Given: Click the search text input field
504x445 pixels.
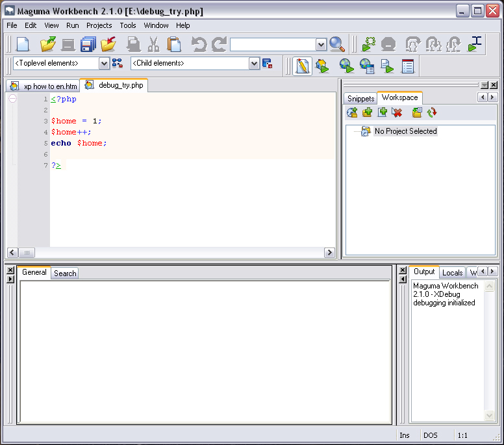Looking at the screenshot, I should click(273, 44).
